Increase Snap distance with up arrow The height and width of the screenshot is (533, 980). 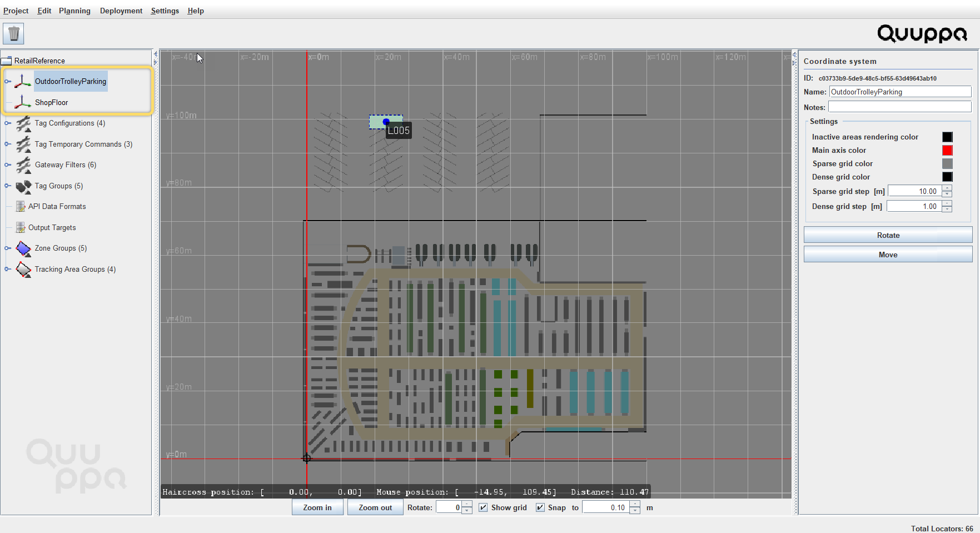(635, 505)
